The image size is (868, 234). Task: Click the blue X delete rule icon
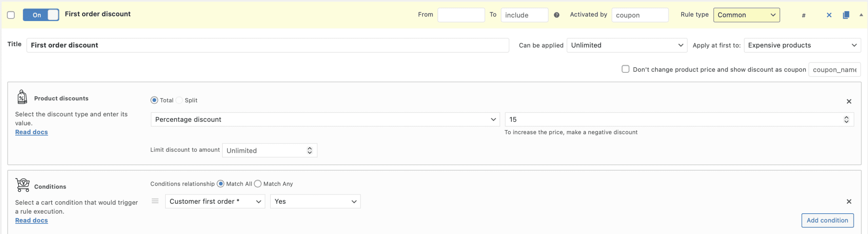point(829,15)
